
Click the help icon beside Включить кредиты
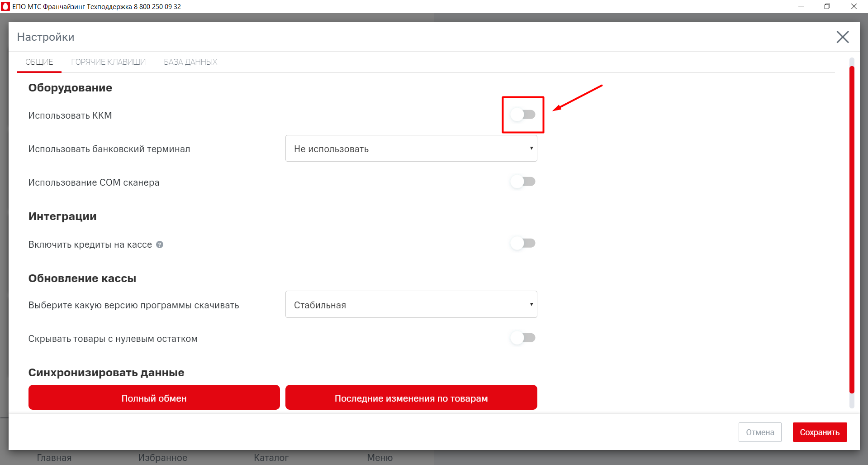point(160,244)
